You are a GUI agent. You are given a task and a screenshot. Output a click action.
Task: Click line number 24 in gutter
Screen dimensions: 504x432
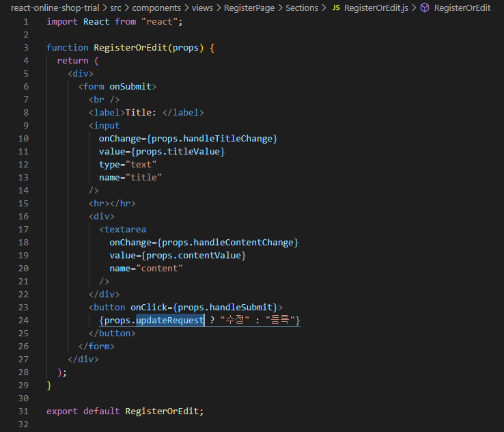pyautogui.click(x=23, y=321)
